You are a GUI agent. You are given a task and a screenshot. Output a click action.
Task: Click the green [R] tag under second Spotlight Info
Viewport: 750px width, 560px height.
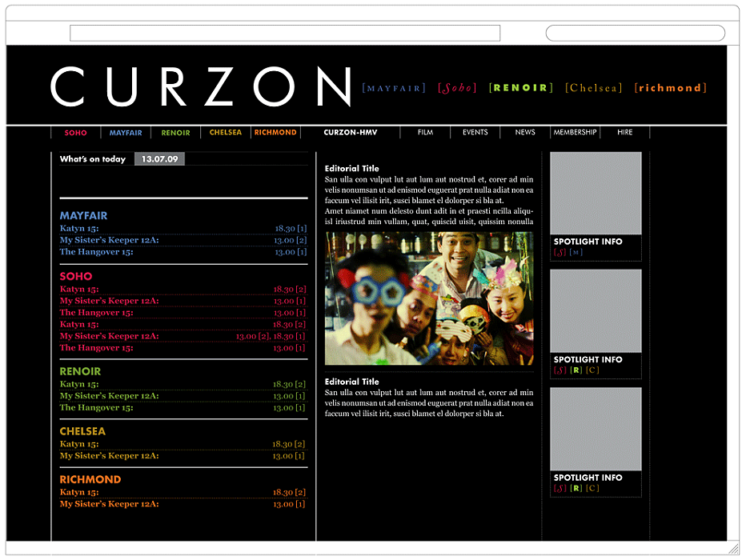click(576, 370)
